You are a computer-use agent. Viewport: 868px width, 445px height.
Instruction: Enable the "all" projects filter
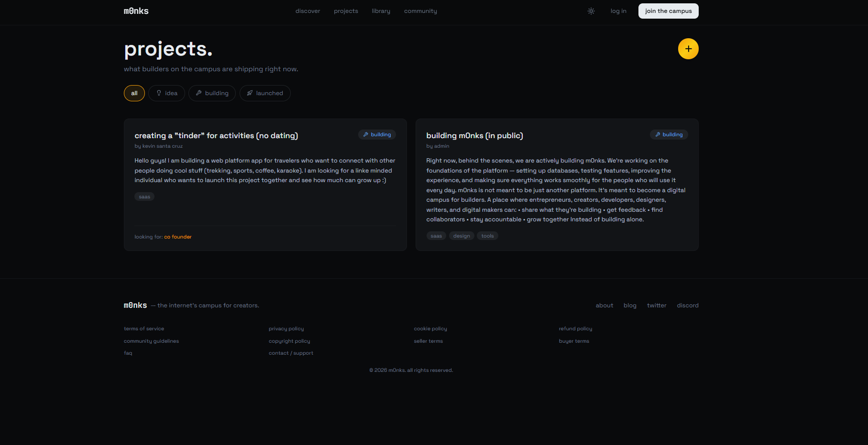tap(134, 93)
